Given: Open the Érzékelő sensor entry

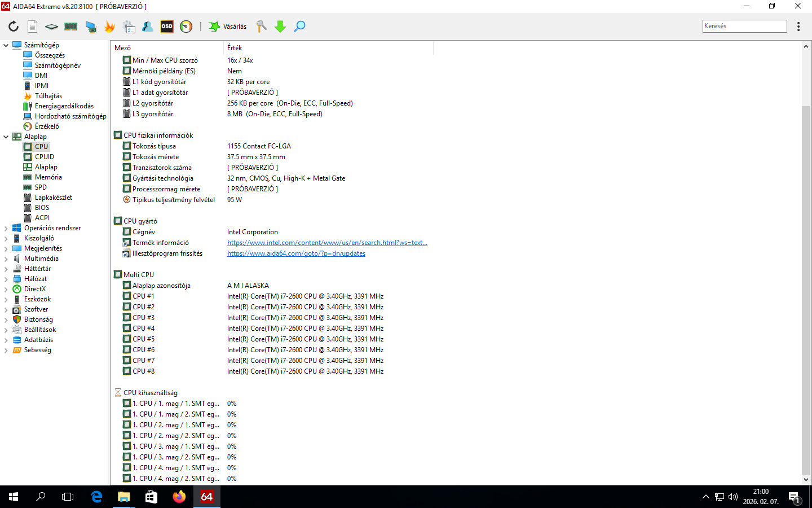Looking at the screenshot, I should click(47, 126).
